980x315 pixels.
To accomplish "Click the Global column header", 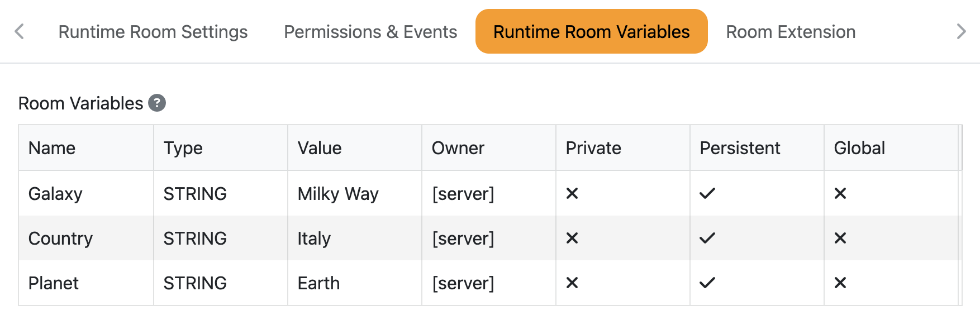I will coord(891,148).
